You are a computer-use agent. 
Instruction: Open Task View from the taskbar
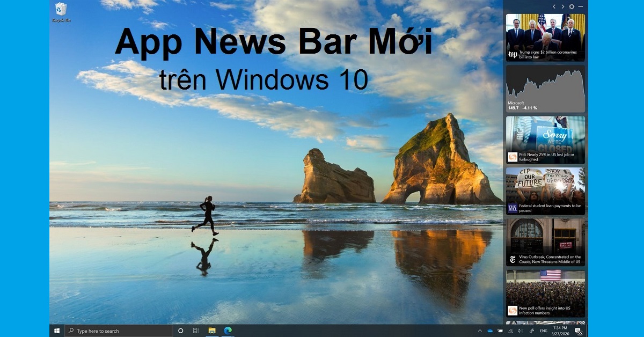pyautogui.click(x=196, y=329)
